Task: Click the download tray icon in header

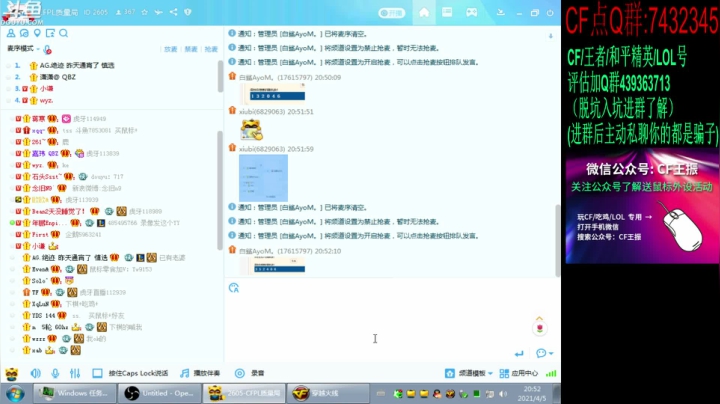Action: 501,12
